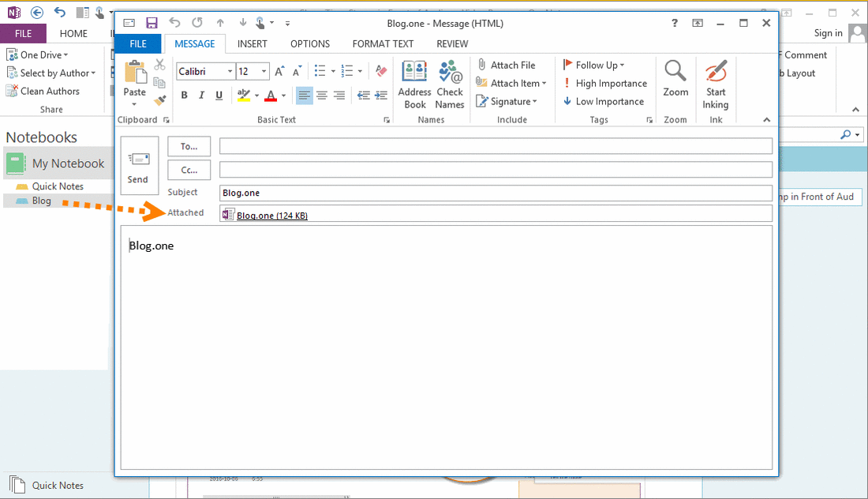Switch to the REVIEW tab

coord(452,43)
